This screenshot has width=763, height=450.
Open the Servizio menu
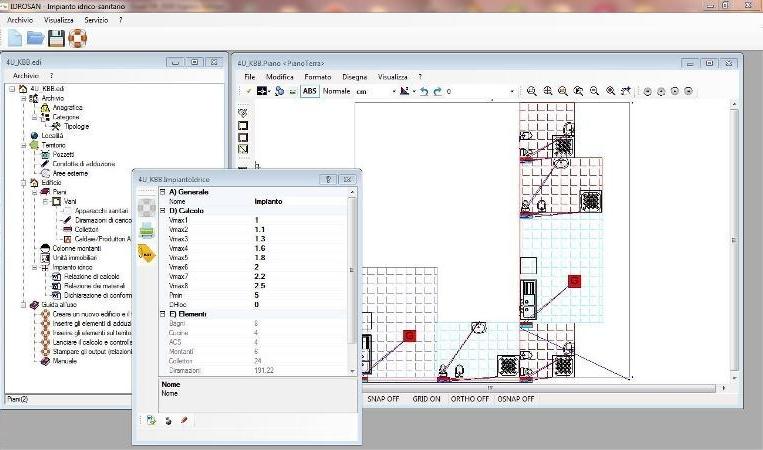click(x=96, y=20)
